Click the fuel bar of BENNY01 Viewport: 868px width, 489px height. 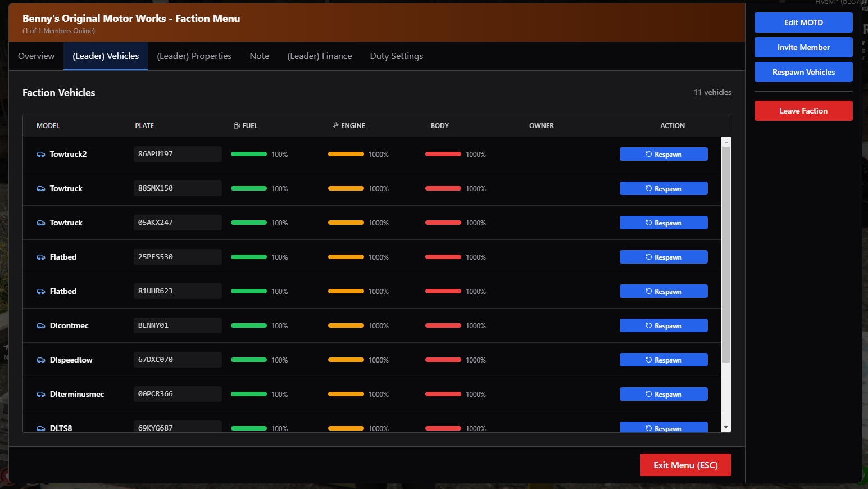click(249, 325)
